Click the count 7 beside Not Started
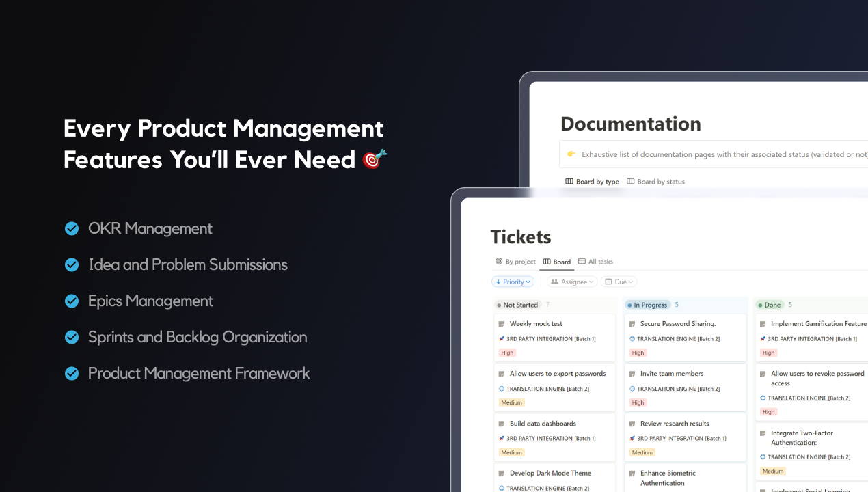This screenshot has width=868, height=492. pos(547,305)
